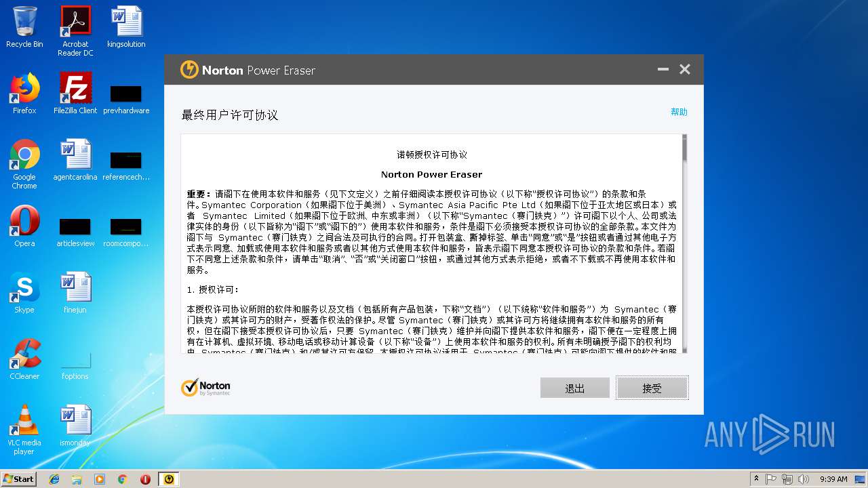Open the Action Center flag icon
Screen dimensions: 868x488
[x=771, y=479]
